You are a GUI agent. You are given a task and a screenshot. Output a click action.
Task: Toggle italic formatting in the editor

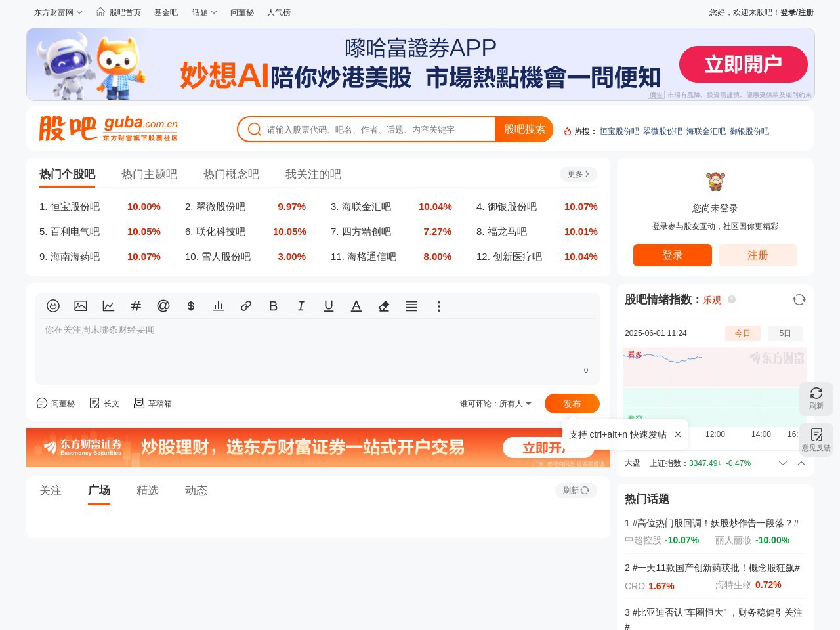[301, 306]
